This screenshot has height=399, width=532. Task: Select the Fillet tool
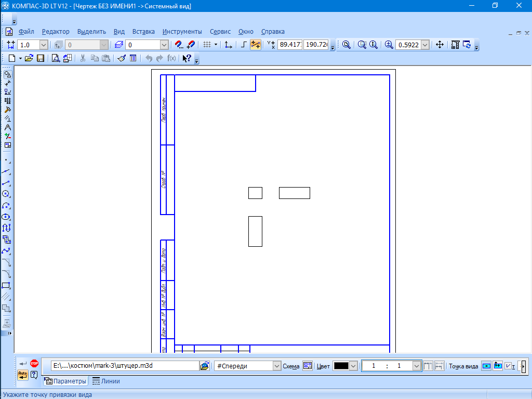[7, 274]
